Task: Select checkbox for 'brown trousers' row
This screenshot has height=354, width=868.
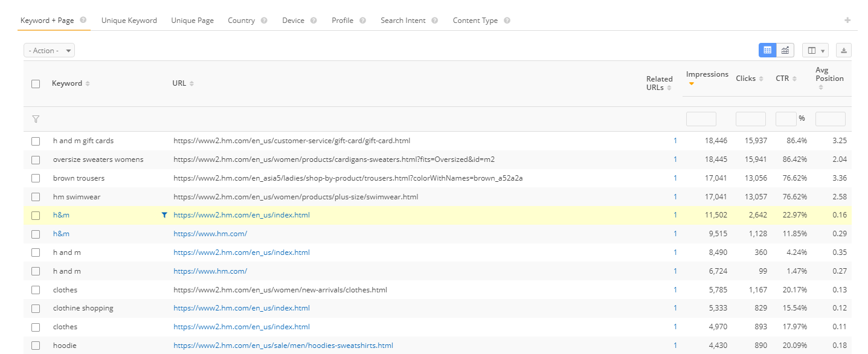Action: point(36,178)
